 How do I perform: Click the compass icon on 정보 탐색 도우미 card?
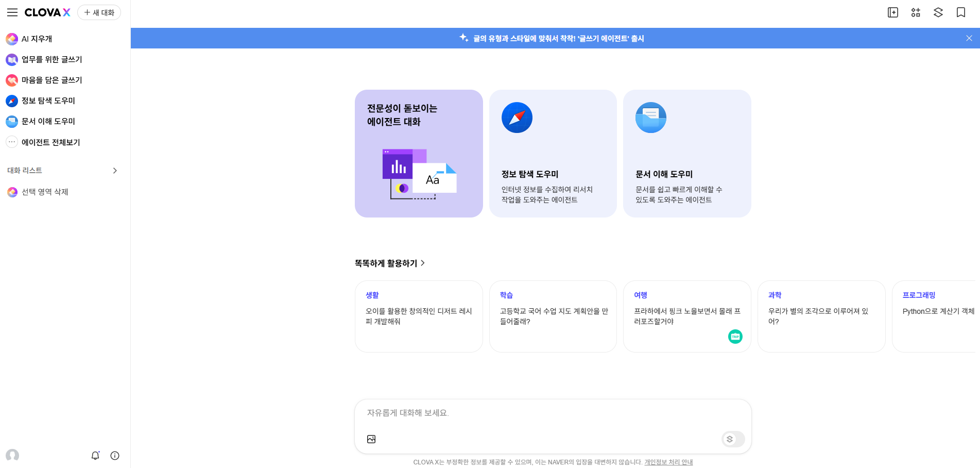coord(517,118)
